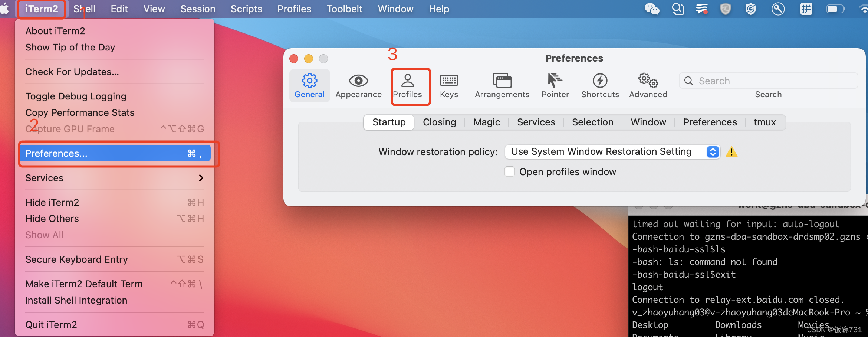Open the Keys preferences pane
868x337 pixels.
(448, 85)
